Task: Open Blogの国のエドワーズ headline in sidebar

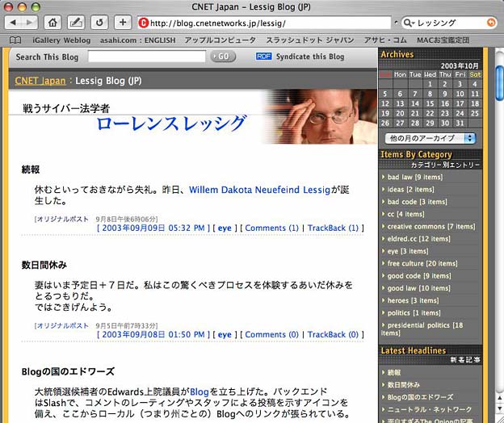Action: [x=420, y=397]
